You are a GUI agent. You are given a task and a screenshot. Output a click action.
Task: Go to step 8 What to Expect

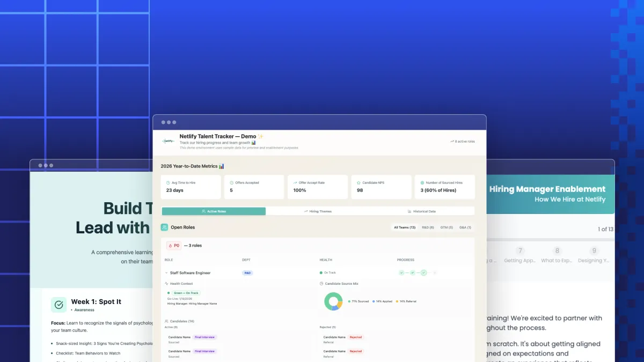coord(557,255)
